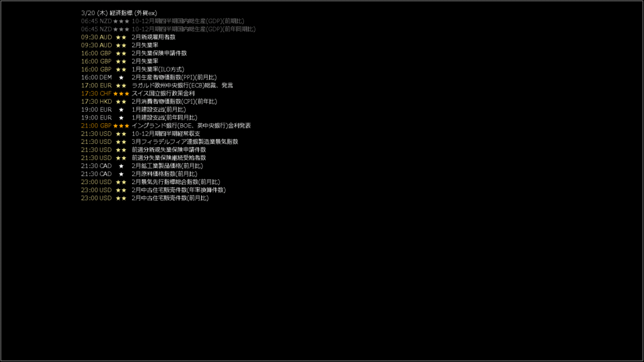Click the greyed NZD GDP (前期比) row
This screenshot has height=362, width=644.
[x=163, y=21]
